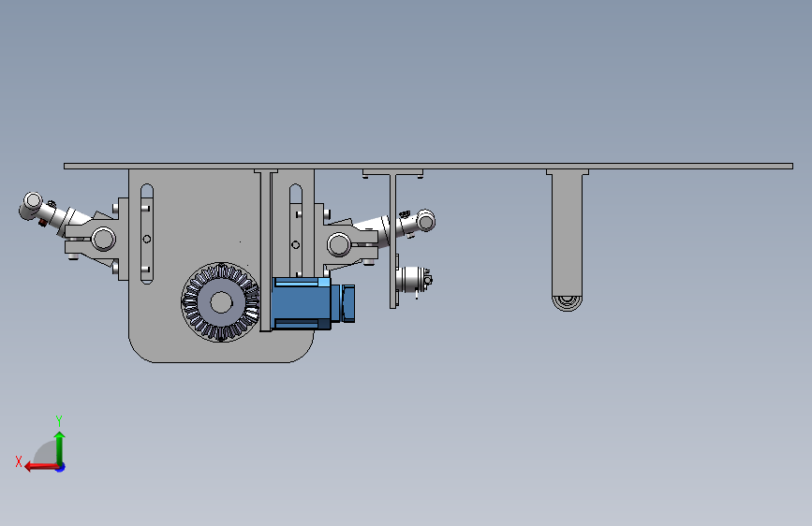The width and height of the screenshot is (812, 526).
Task: Click the green Y axis arrow of triad
Action: point(60,447)
